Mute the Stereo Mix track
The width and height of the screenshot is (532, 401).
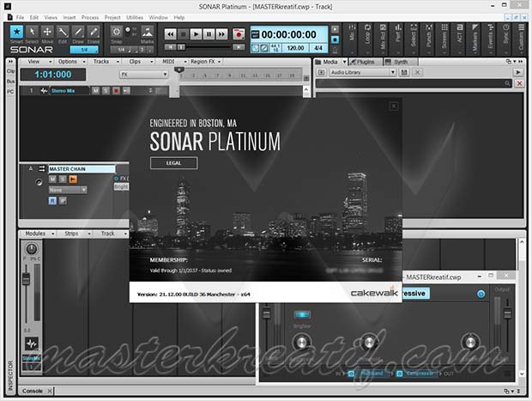[96, 91]
